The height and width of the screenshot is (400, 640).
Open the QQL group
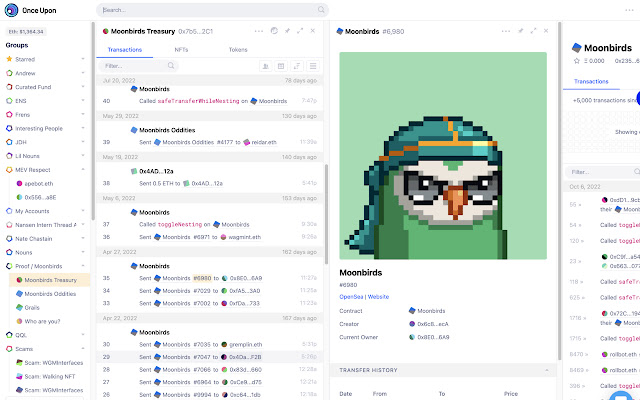coord(21,335)
